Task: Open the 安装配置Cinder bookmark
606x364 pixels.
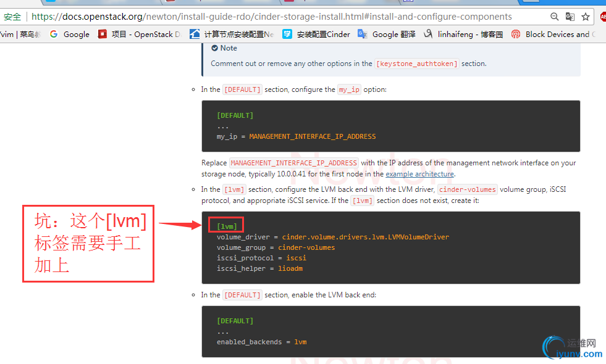Action: pyautogui.click(x=316, y=35)
